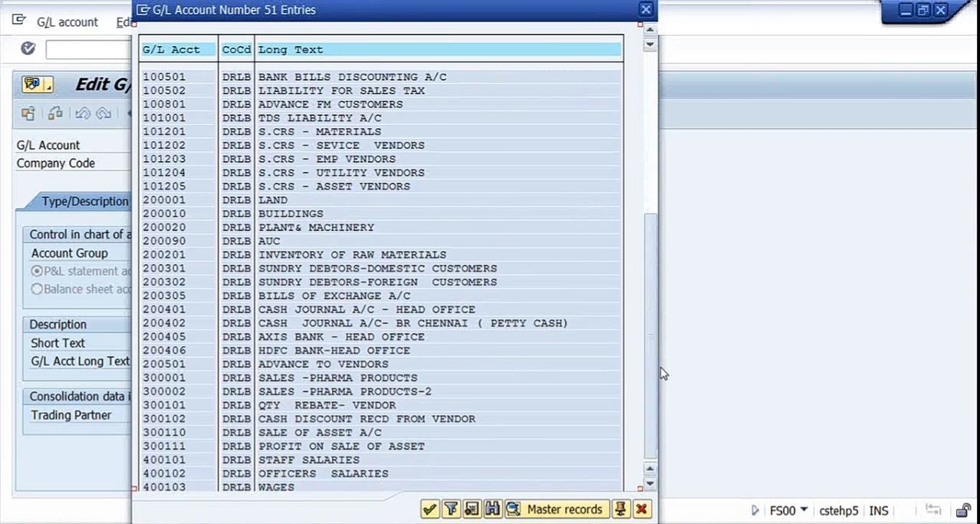Click the G/L Acct column header

[179, 50]
